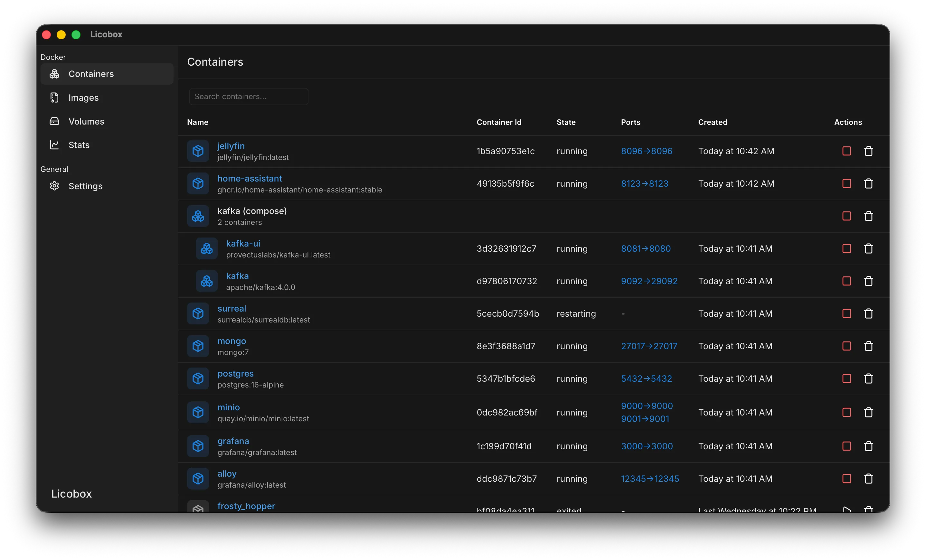Open minio port 9000→9000 link
Screen dimensions: 926x560
point(647,406)
